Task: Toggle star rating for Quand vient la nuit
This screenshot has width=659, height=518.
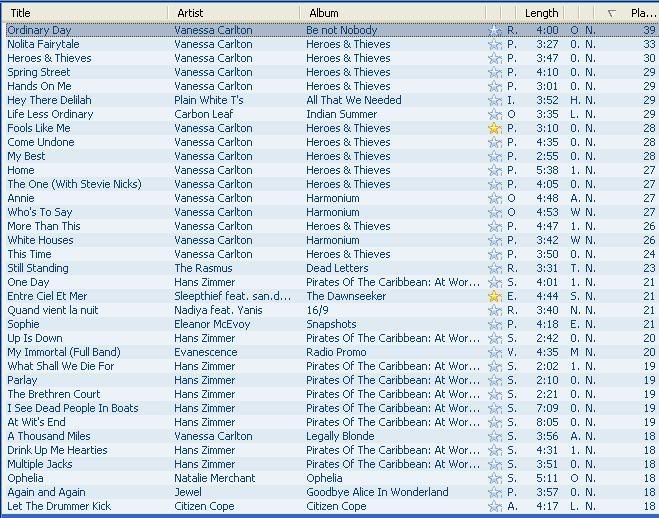Action: coord(495,310)
